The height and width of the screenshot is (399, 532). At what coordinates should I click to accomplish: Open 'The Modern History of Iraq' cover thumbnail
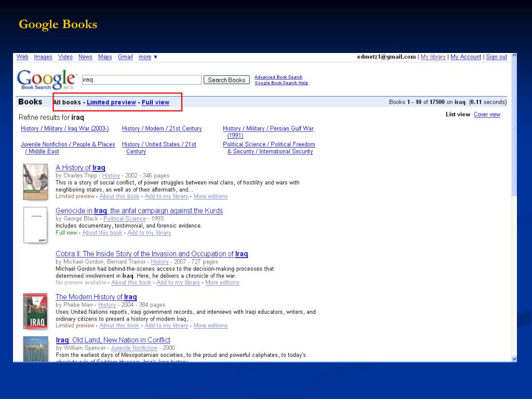35,311
